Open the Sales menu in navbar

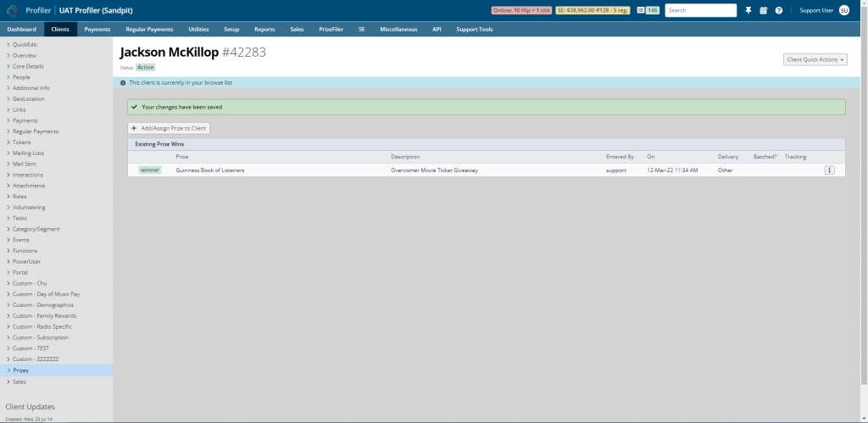[297, 30]
